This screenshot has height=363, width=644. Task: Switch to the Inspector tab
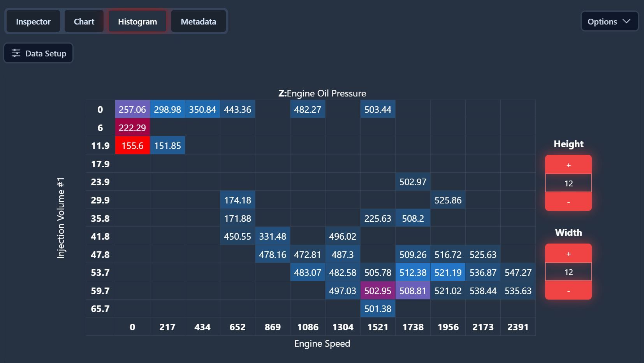point(33,21)
